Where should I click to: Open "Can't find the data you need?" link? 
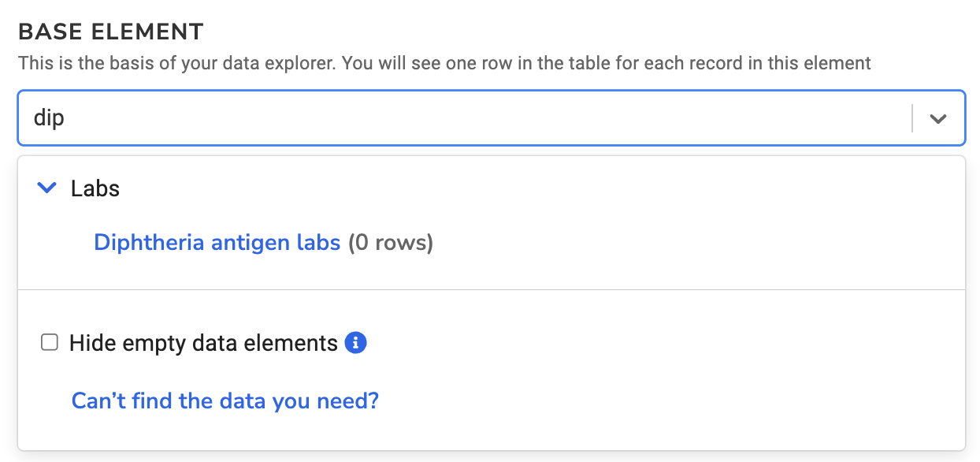click(225, 401)
